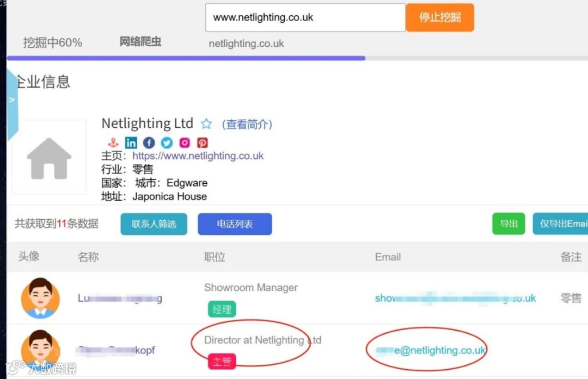The image size is (588, 379).
Task: Click the Japonica House address value
Action: 169,196
